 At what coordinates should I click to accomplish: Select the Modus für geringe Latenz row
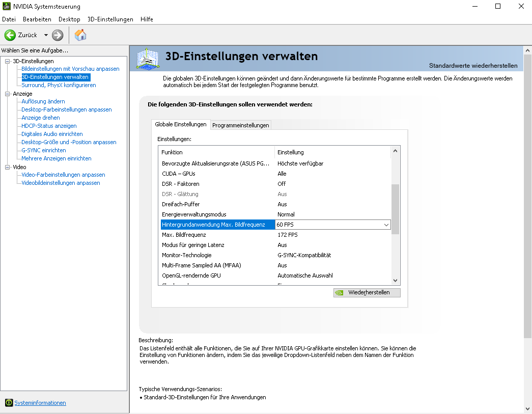[x=275, y=245]
